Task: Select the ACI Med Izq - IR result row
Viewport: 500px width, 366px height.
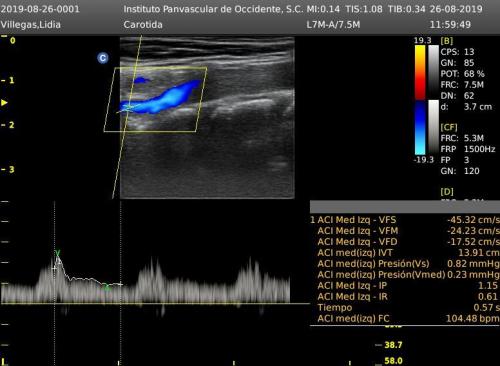Action: [405, 297]
